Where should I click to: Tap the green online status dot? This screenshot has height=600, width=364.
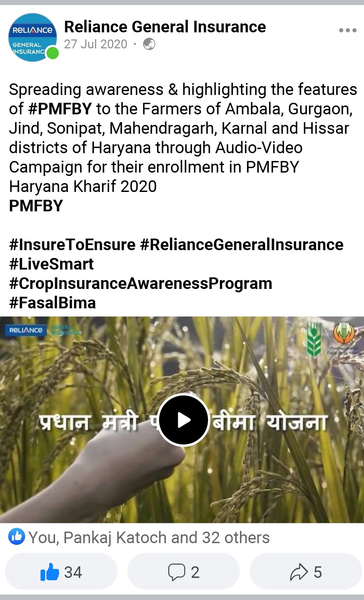coord(53,53)
